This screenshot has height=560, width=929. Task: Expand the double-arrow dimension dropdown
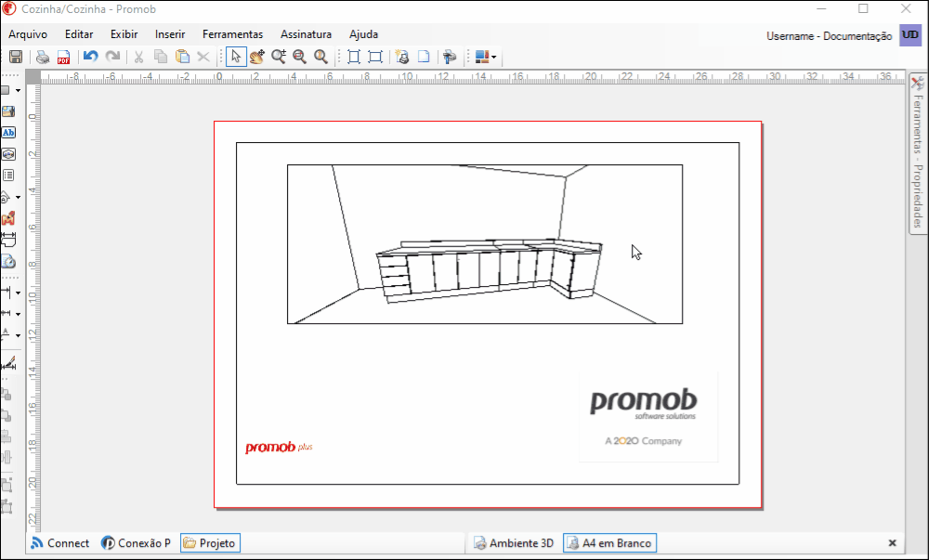[x=18, y=314]
